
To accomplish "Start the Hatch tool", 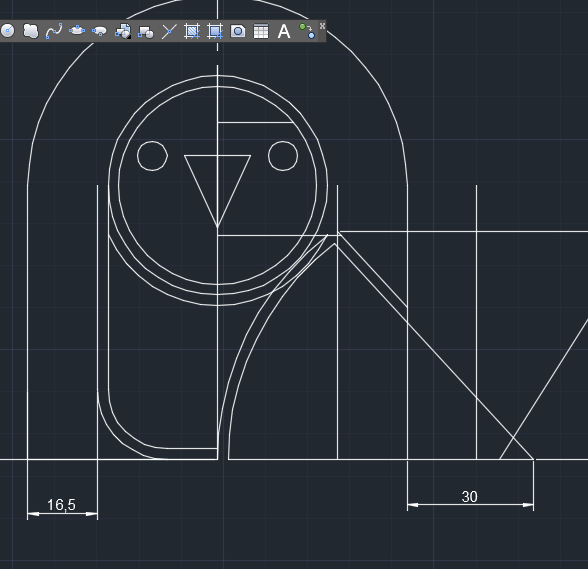I will pos(192,31).
